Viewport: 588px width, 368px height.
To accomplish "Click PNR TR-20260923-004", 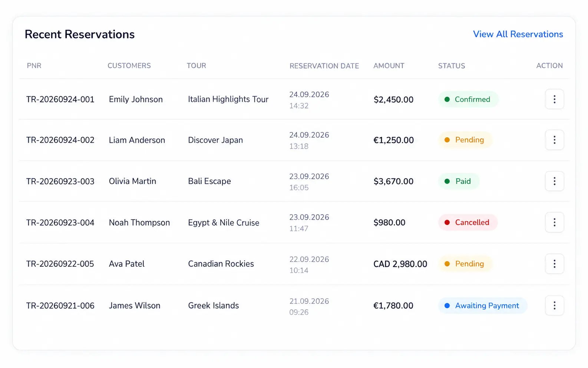I will (60, 222).
